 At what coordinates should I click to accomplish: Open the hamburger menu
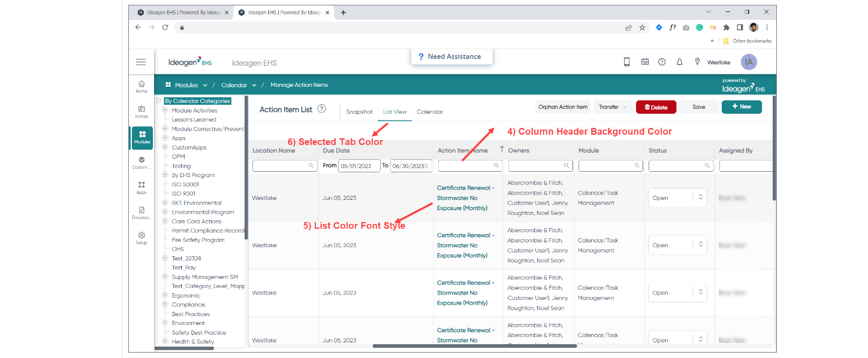141,62
